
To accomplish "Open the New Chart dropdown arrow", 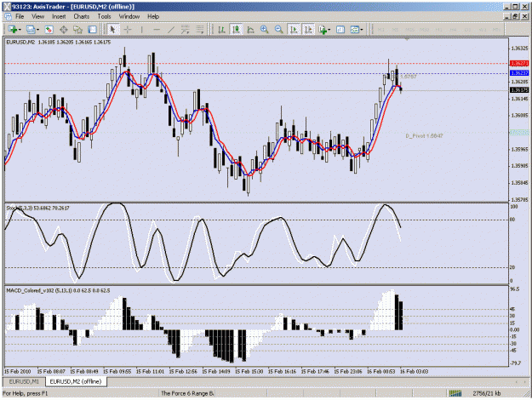I will pyautogui.click(x=20, y=30).
